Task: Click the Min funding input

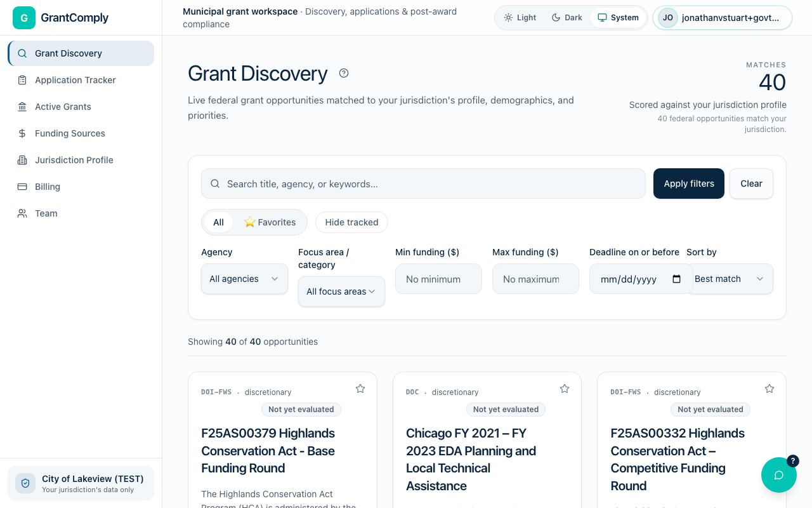Action: pyautogui.click(x=438, y=279)
